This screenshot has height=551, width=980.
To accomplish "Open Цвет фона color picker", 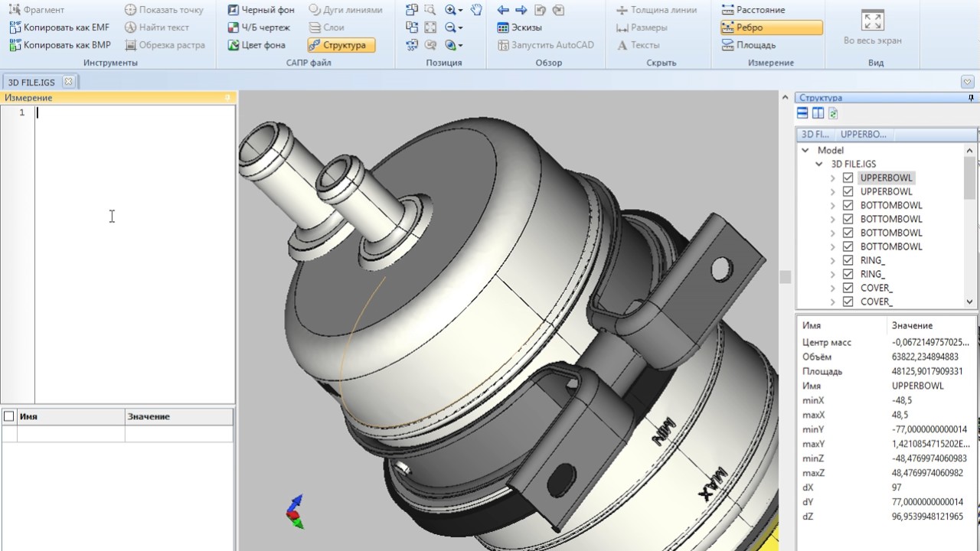I will click(256, 45).
